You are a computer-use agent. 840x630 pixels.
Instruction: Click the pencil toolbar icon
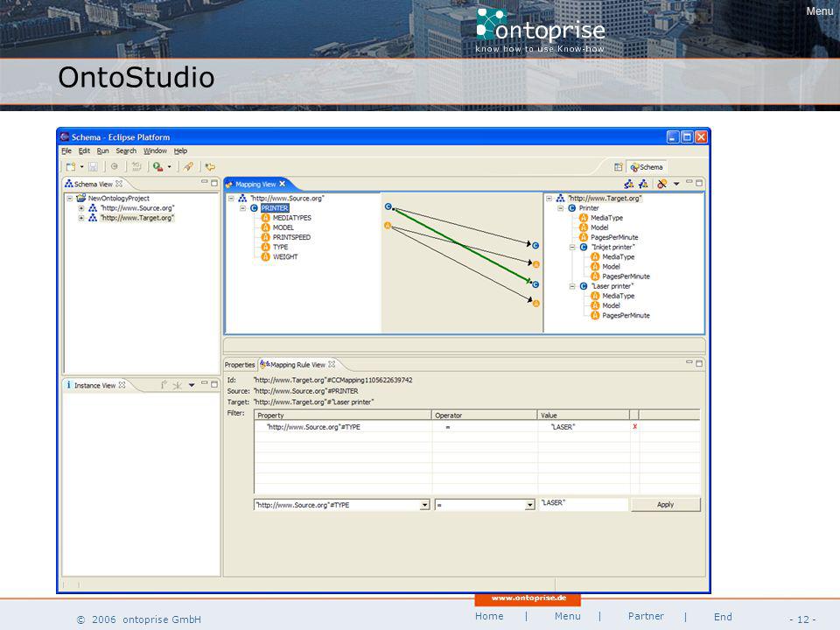(188, 166)
